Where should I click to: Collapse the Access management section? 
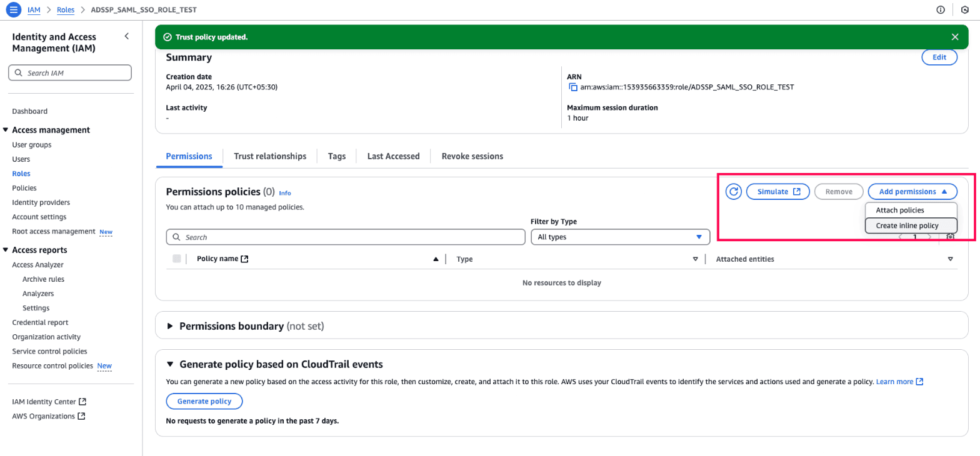[6, 130]
